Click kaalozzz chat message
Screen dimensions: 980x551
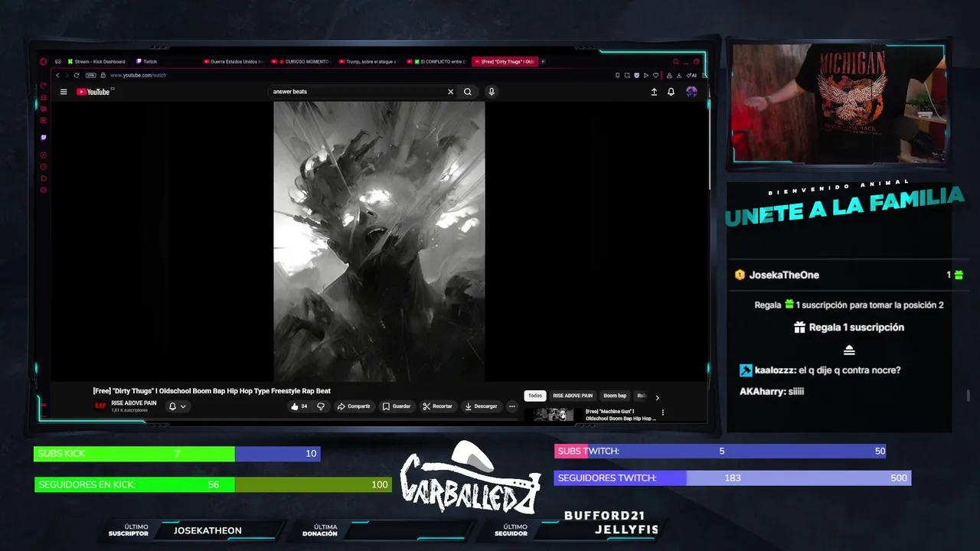820,370
